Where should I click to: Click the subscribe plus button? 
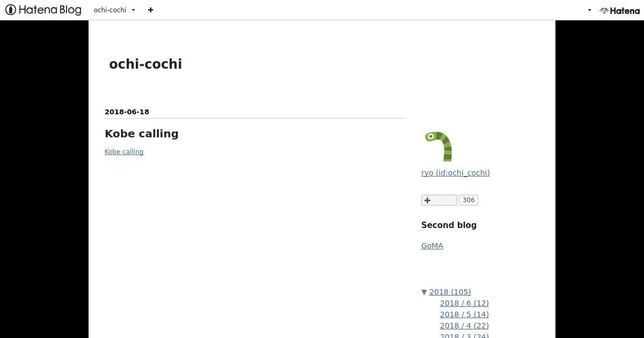[439, 200]
